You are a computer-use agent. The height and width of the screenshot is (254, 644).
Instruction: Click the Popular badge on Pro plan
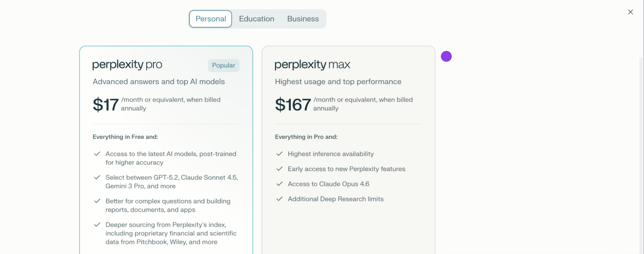coord(223,65)
